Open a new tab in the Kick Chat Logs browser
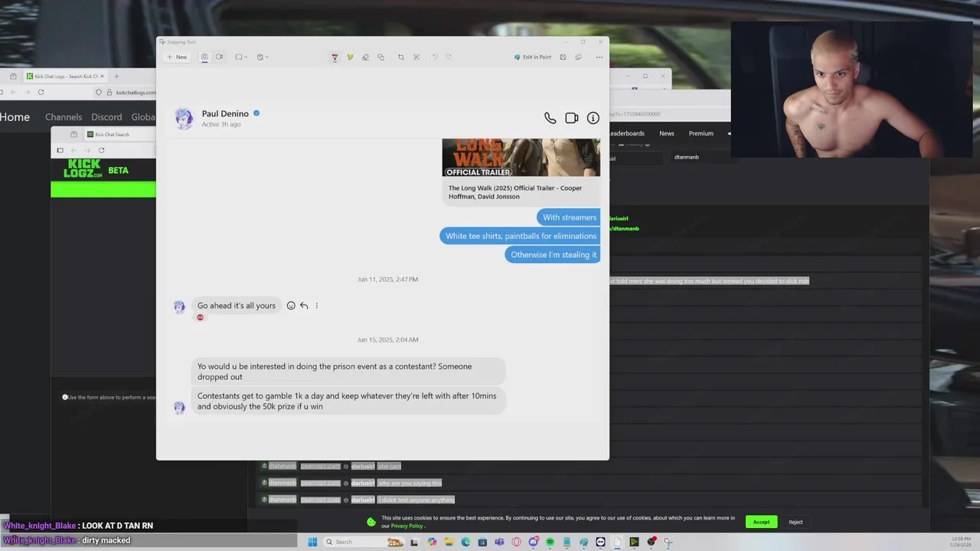Screen dimensions: 980x551 (117, 77)
